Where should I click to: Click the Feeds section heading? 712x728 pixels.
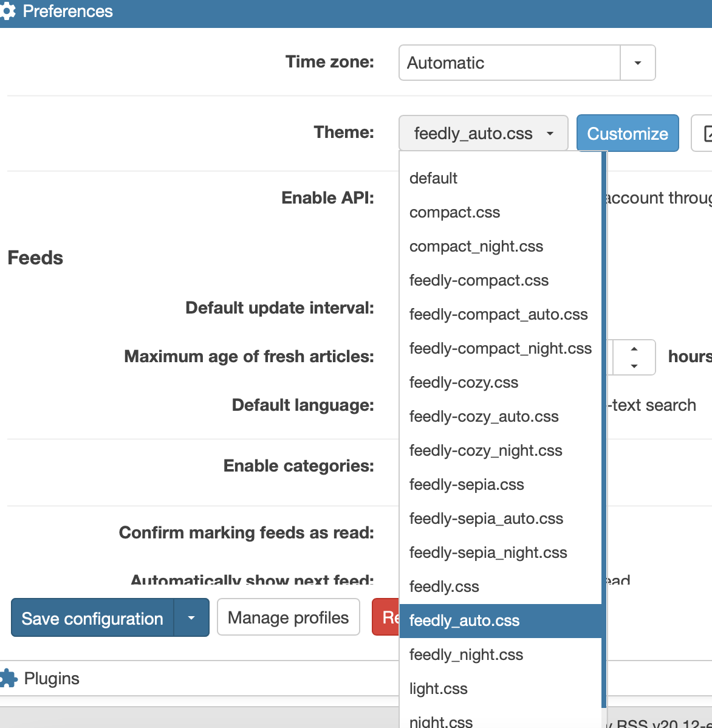[x=35, y=258]
